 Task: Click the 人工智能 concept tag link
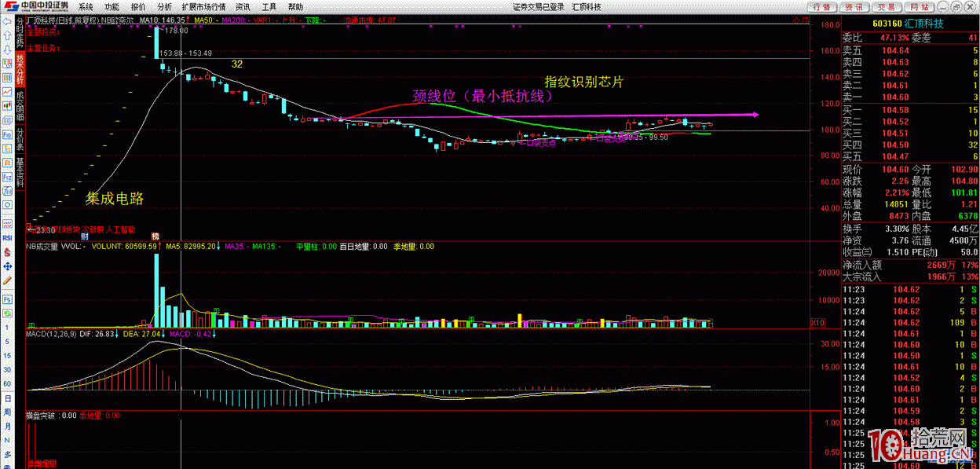(x=121, y=229)
